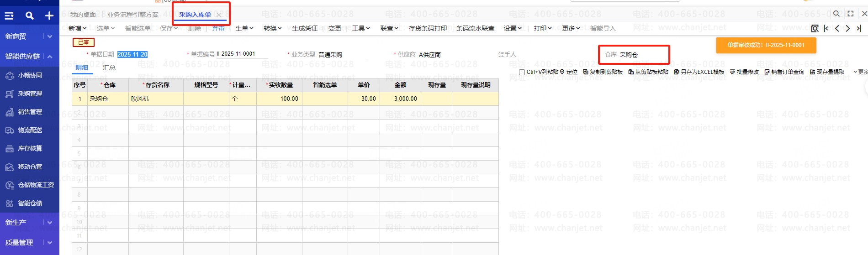This screenshot has width=868, height=255.
Task: Click 定位 locate tool
Action: [569, 72]
